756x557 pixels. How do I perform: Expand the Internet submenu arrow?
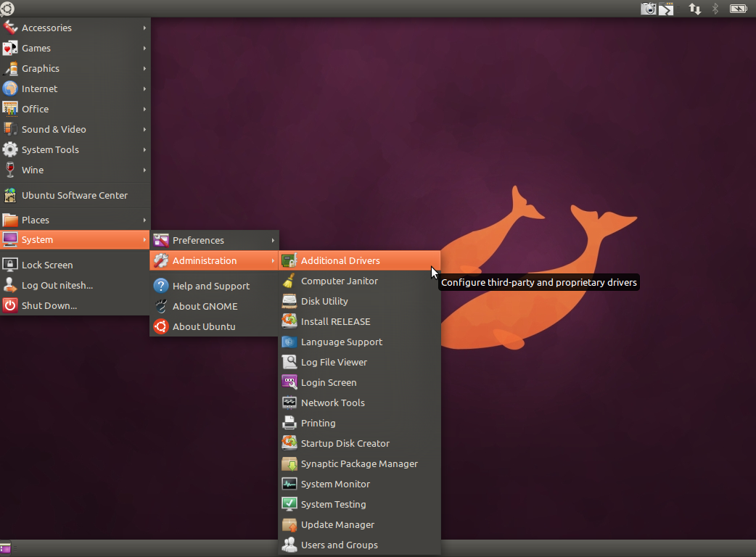pos(144,88)
